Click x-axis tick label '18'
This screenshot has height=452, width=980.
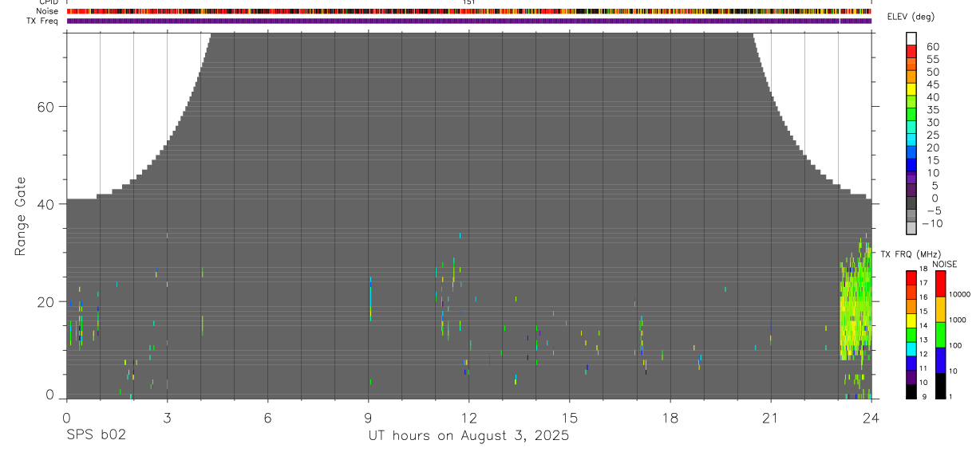[x=670, y=419]
